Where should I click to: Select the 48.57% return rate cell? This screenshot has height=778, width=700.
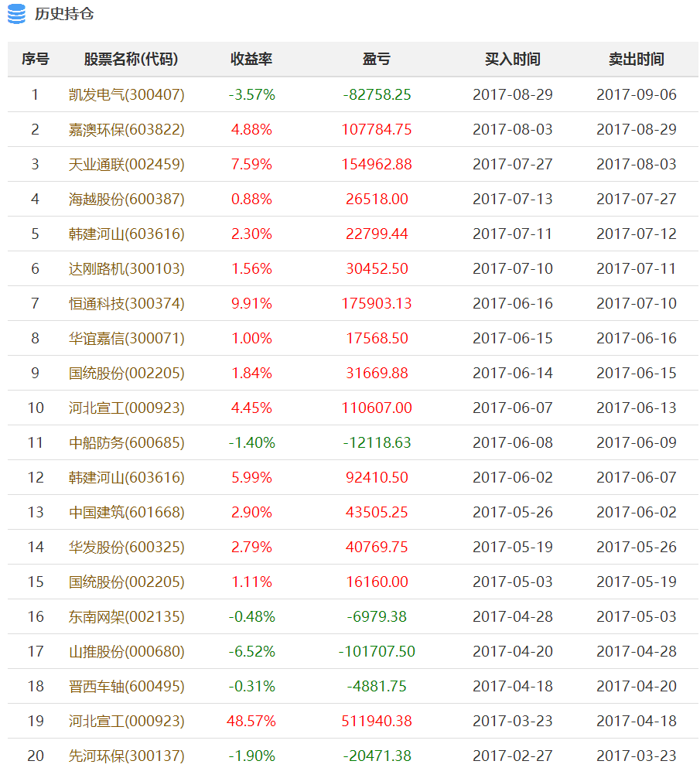point(251,721)
